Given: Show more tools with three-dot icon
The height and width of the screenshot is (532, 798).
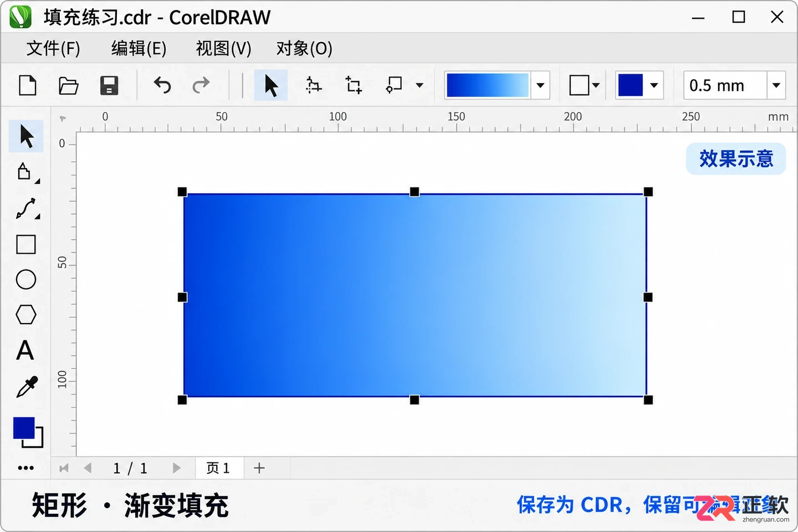Looking at the screenshot, I should click(x=26, y=468).
